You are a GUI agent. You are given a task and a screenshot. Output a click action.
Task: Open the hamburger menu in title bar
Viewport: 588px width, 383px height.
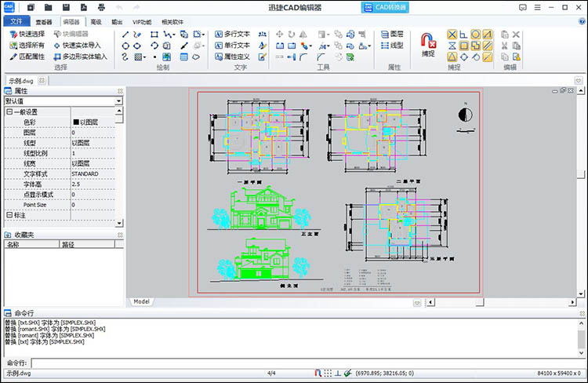[x=537, y=7]
